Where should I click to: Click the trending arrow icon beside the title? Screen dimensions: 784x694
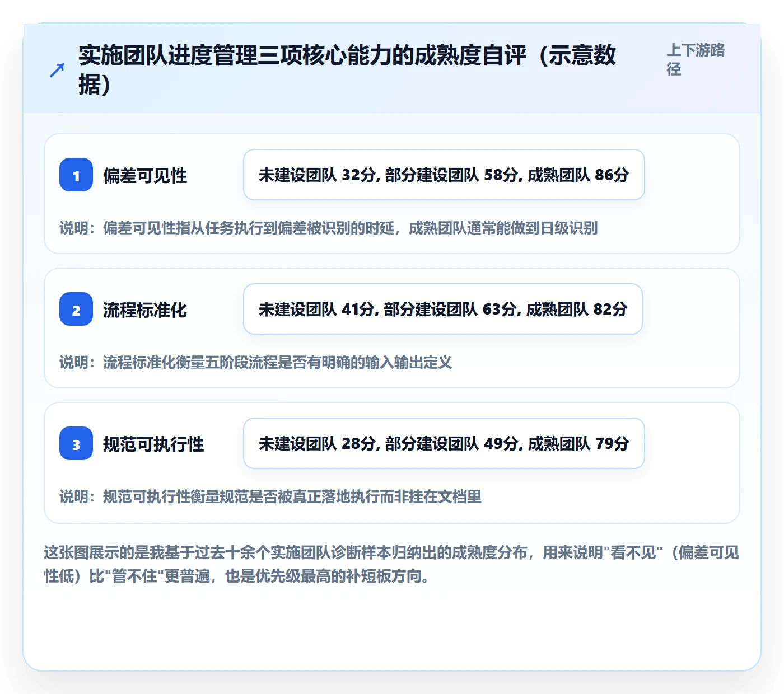(x=57, y=70)
